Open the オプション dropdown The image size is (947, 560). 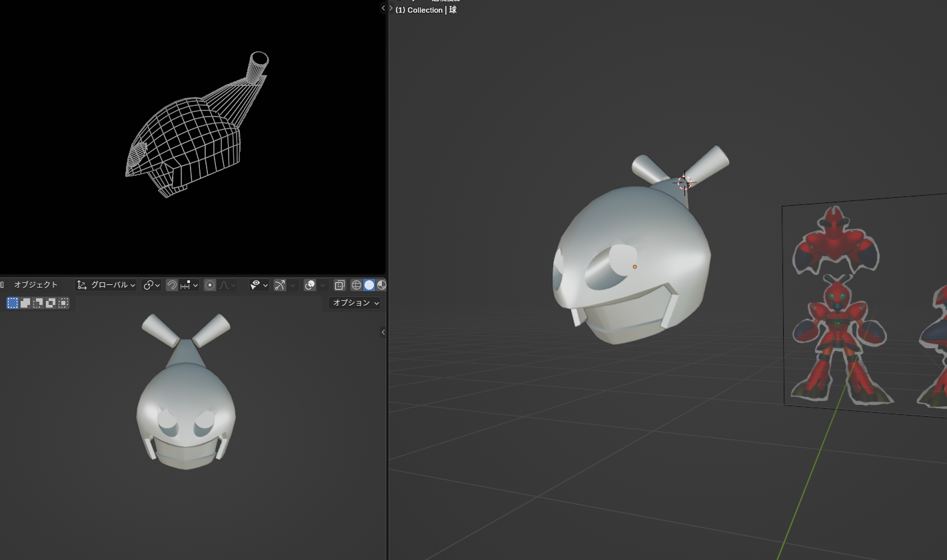(355, 303)
